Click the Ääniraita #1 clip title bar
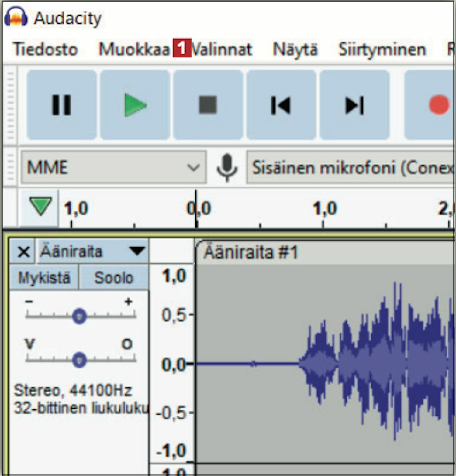The image size is (456, 476). [325, 252]
